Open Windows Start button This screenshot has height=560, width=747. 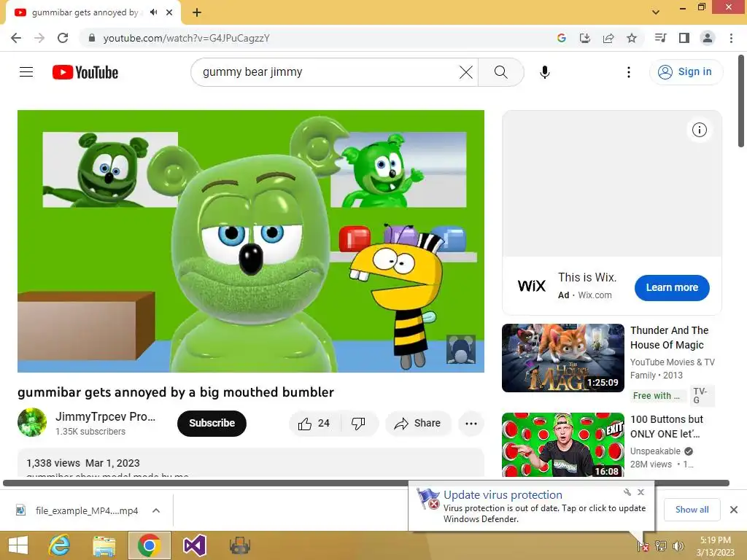18,545
